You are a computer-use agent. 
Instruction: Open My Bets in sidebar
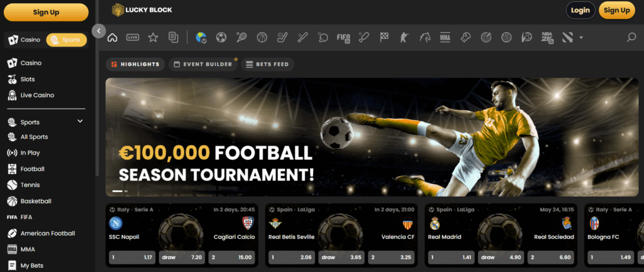point(25,266)
